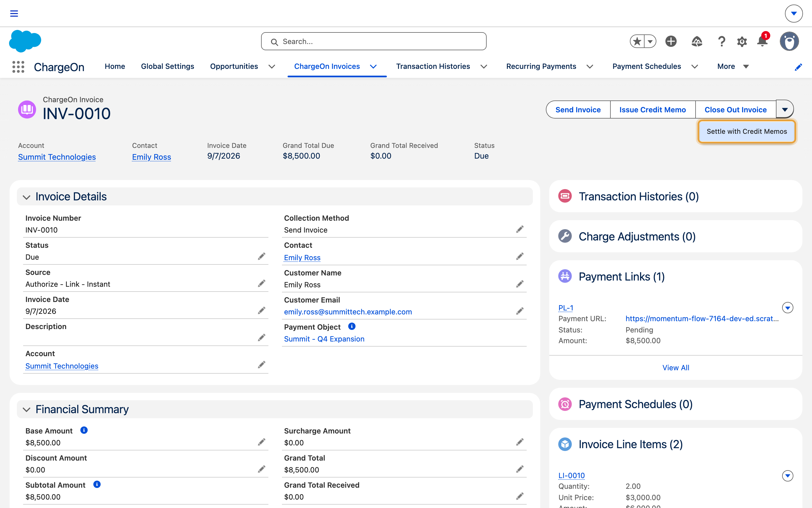Toggle the record actions overflow dropdown
812x508 pixels.
785,110
